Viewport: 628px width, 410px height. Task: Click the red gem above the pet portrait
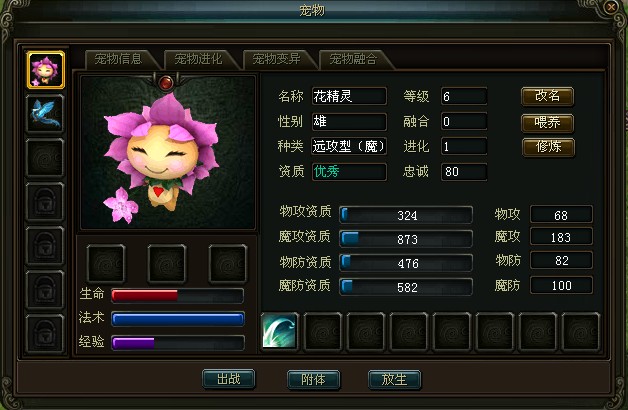point(166,83)
